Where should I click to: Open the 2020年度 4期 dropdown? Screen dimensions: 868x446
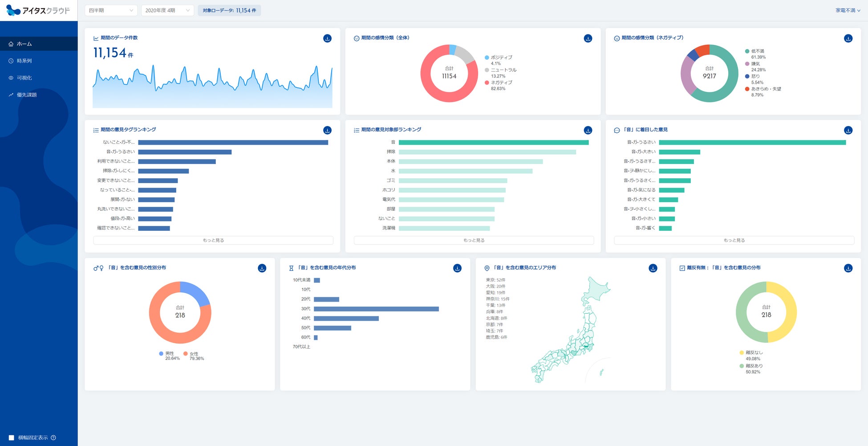167,10
